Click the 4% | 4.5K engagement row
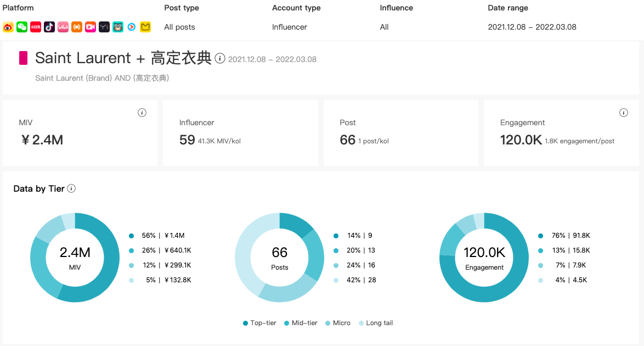644x346 pixels. point(562,280)
